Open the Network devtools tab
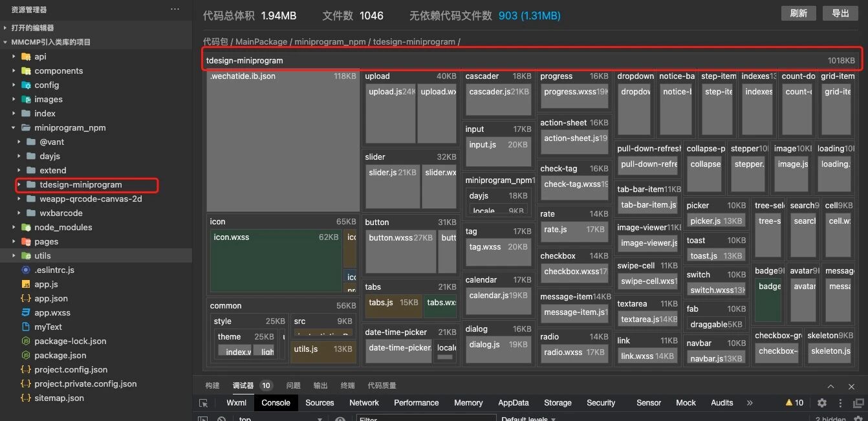868x421 pixels. [364, 402]
